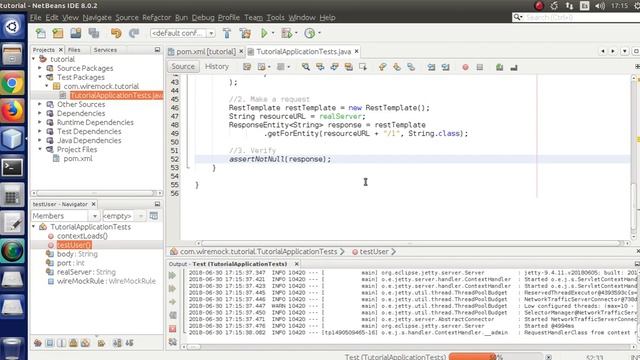This screenshot has height=360, width=640.
Task: Collapse the tutorial project node
Action: pyautogui.click(x=33, y=59)
